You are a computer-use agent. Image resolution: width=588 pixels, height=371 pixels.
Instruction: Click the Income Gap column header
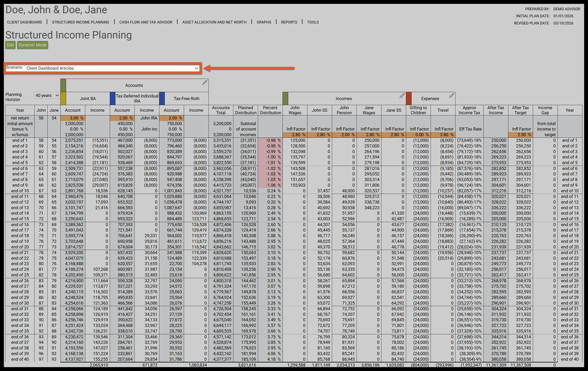click(545, 110)
